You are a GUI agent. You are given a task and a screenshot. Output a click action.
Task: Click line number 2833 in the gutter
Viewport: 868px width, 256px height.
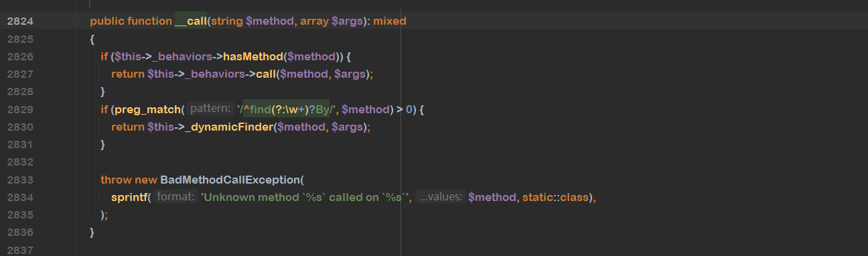20,179
